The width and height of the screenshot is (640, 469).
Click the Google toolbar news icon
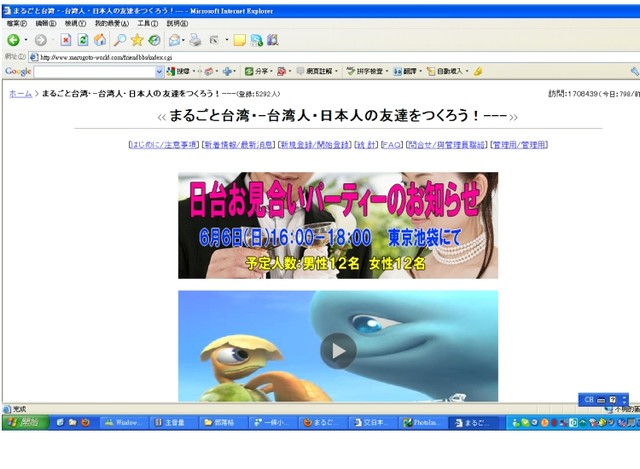pyautogui.click(x=209, y=71)
